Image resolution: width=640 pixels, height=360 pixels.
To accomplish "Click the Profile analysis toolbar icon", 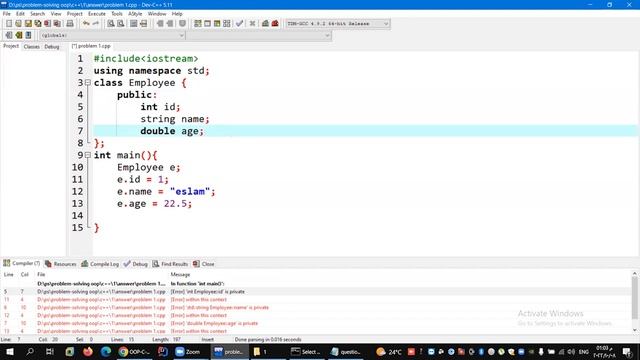I will [x=265, y=24].
